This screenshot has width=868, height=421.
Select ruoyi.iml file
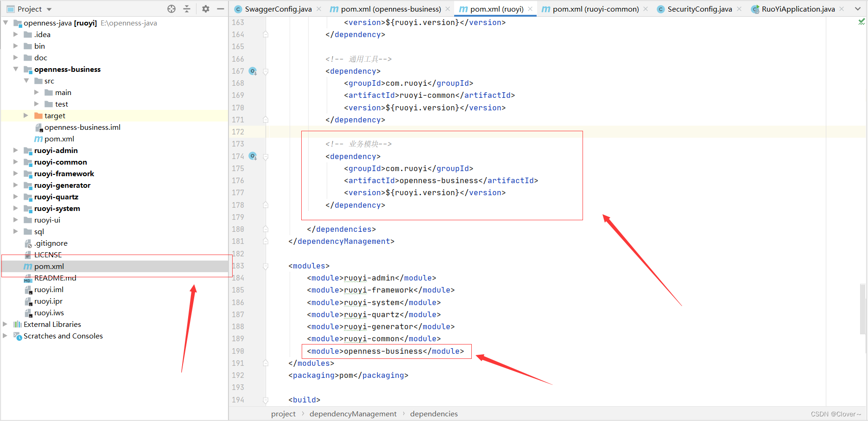click(x=49, y=289)
